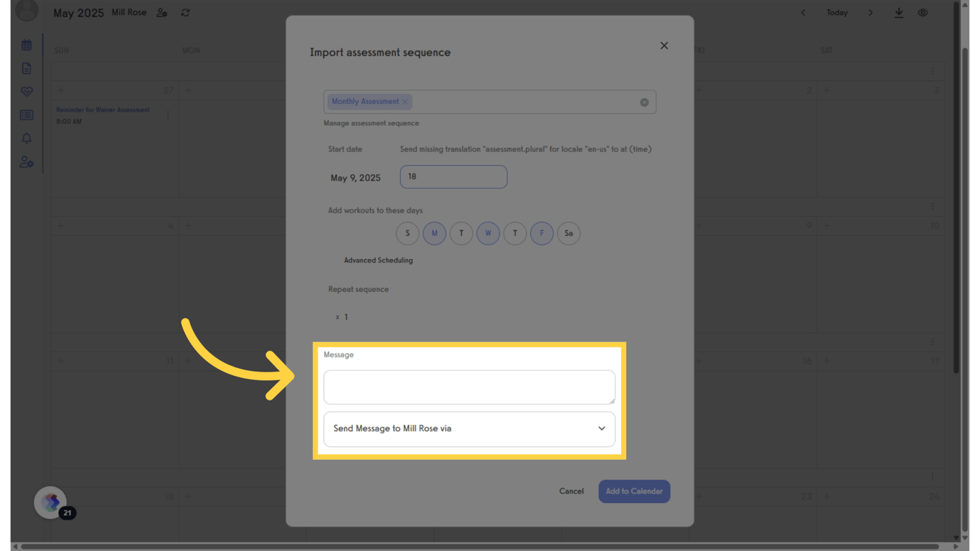Open the three-dot menu on Reminder for Waiver Assessment
The height and width of the screenshot is (551, 980).
pyautogui.click(x=167, y=115)
